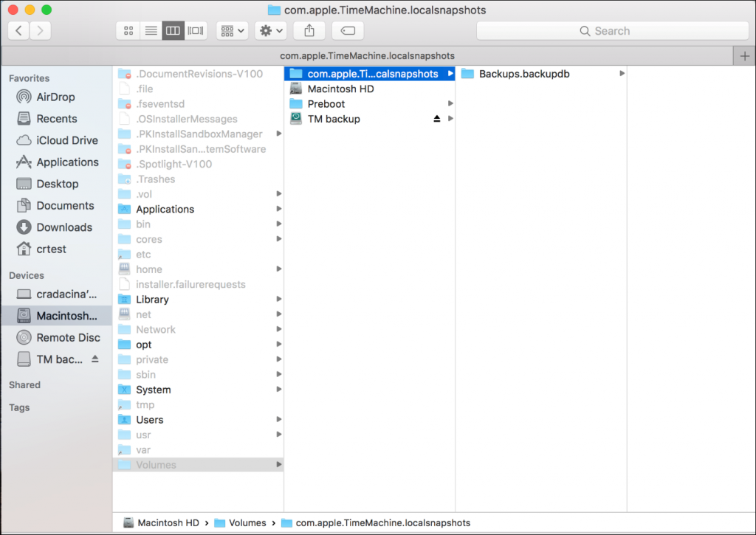This screenshot has width=756, height=535.
Task: Select the cradacina's computer device
Action: tap(56, 294)
